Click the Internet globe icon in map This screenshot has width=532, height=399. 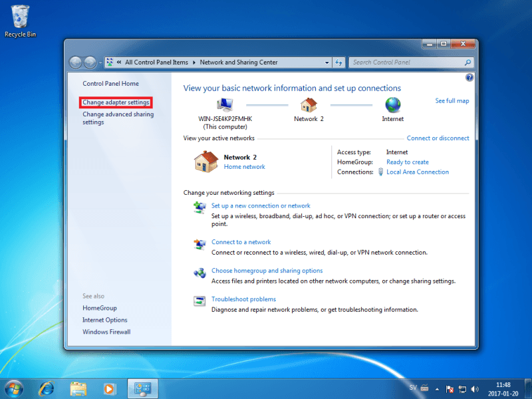[x=393, y=105]
